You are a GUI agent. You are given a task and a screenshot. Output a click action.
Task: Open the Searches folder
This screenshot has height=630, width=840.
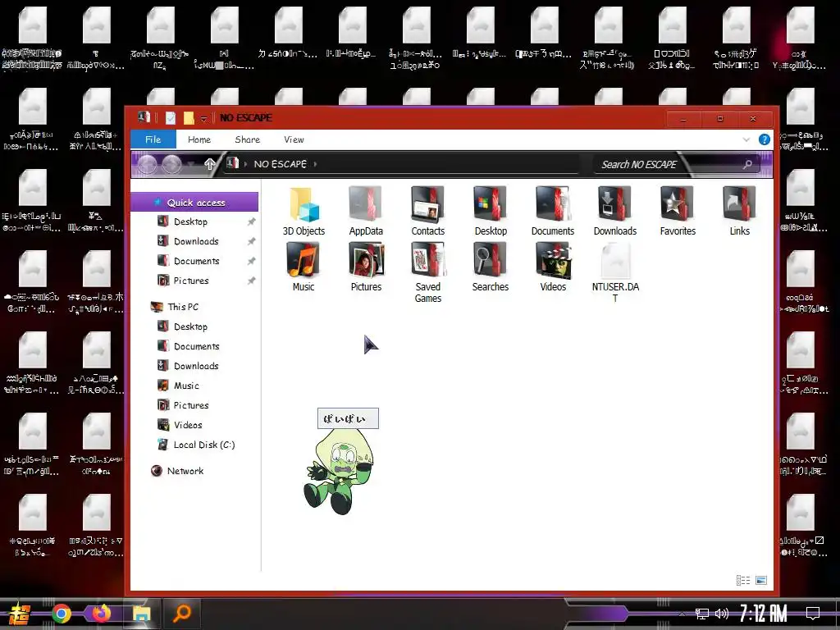point(491,267)
